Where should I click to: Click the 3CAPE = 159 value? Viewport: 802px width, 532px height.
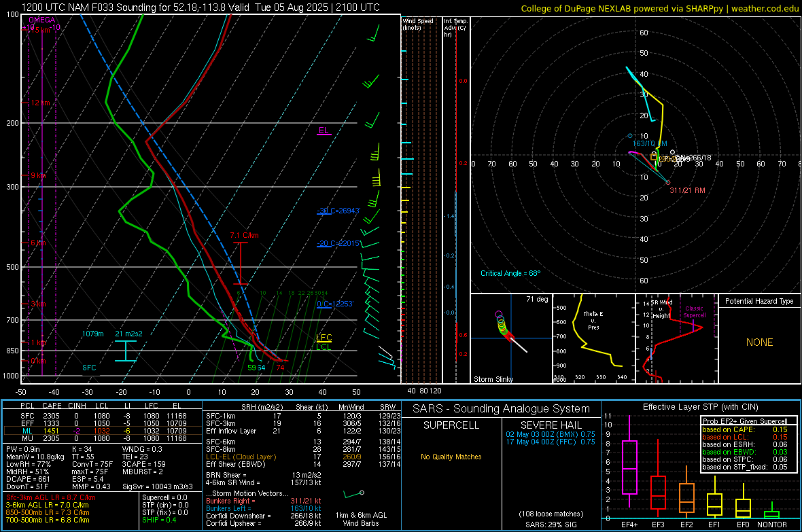coord(143,464)
